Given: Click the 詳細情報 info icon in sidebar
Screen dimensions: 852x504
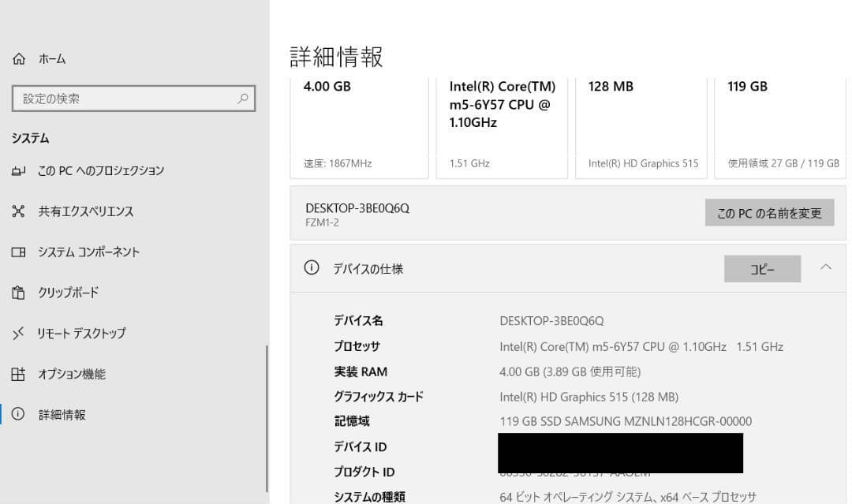Looking at the screenshot, I should pyautogui.click(x=18, y=414).
